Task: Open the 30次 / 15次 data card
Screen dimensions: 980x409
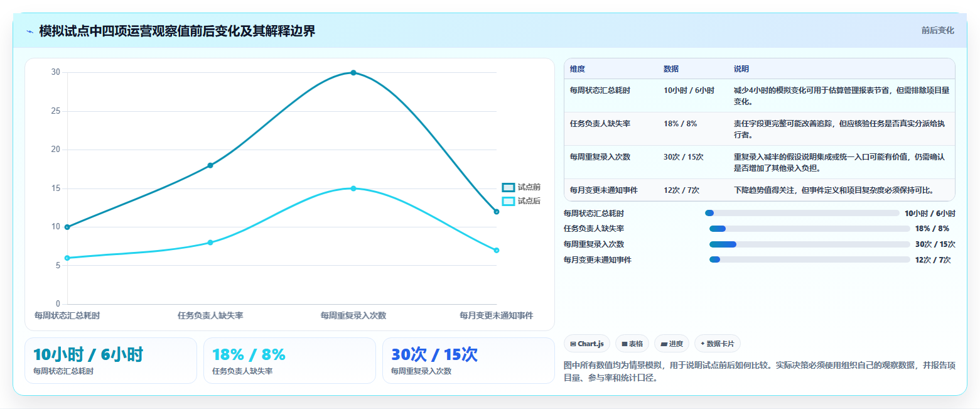Action: tap(468, 361)
